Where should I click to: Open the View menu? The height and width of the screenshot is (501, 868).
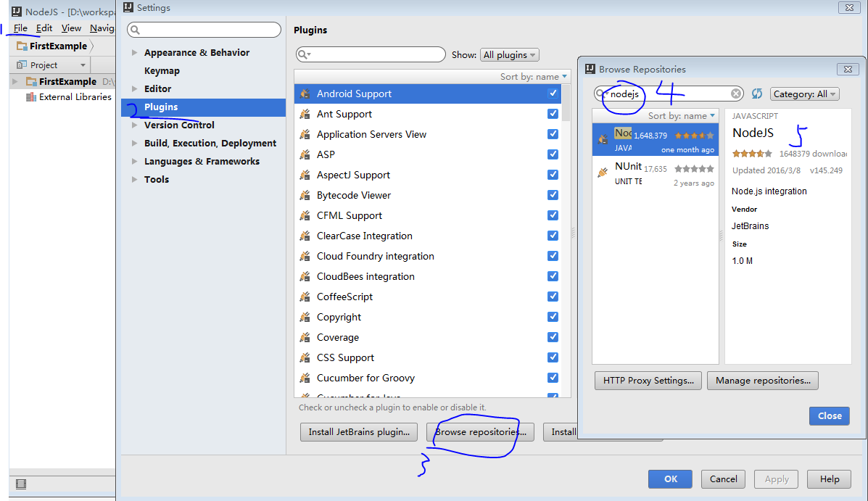pyautogui.click(x=71, y=28)
